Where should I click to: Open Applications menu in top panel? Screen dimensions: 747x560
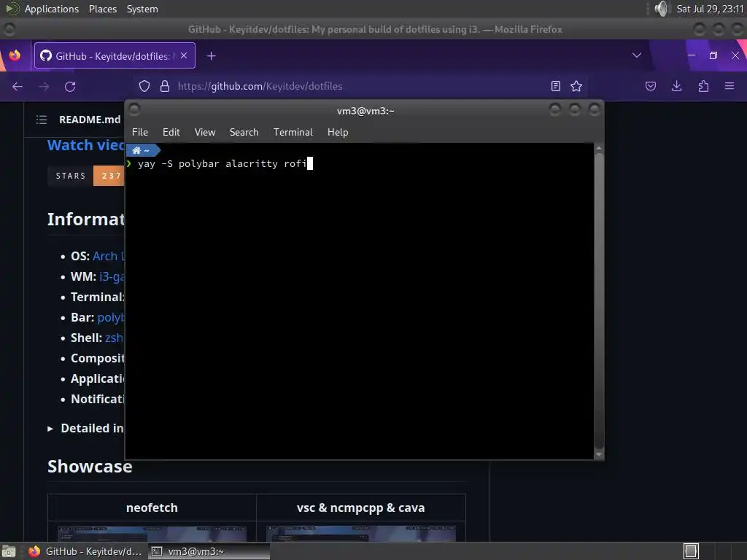(x=52, y=9)
